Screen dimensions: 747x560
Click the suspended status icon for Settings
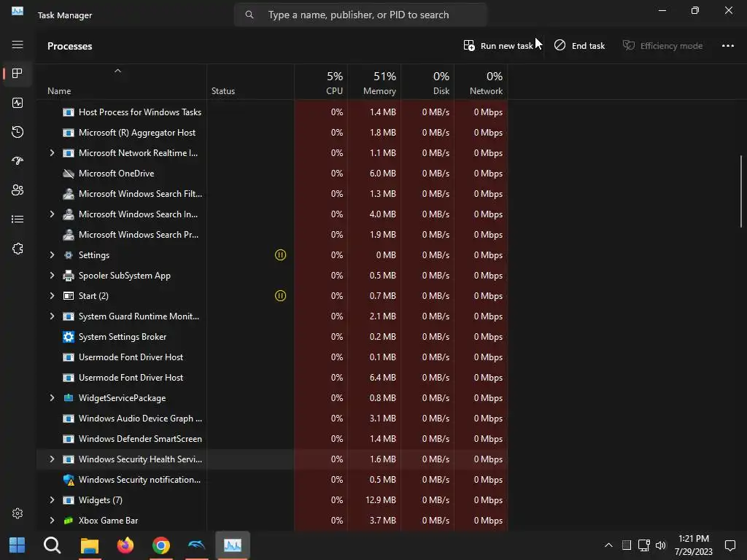pos(281,254)
